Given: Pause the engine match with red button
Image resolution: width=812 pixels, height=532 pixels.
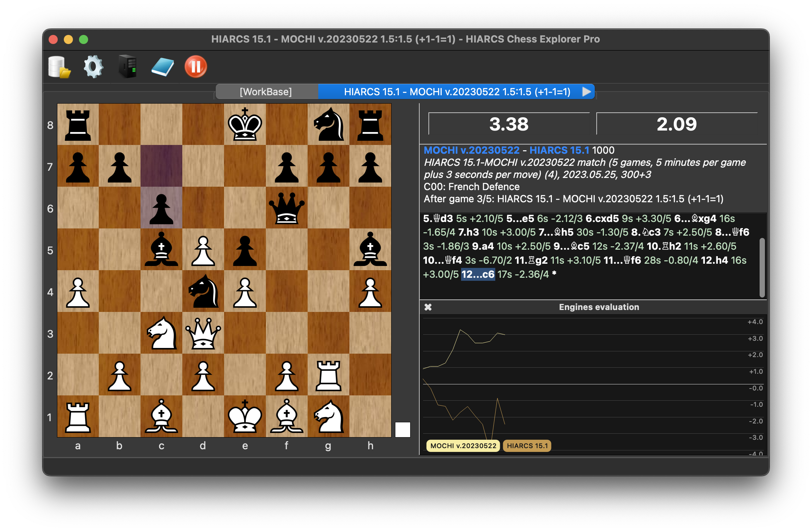Looking at the screenshot, I should [x=196, y=67].
